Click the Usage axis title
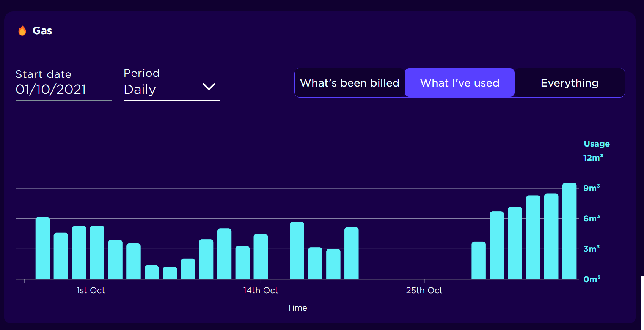The image size is (644, 330). (597, 144)
